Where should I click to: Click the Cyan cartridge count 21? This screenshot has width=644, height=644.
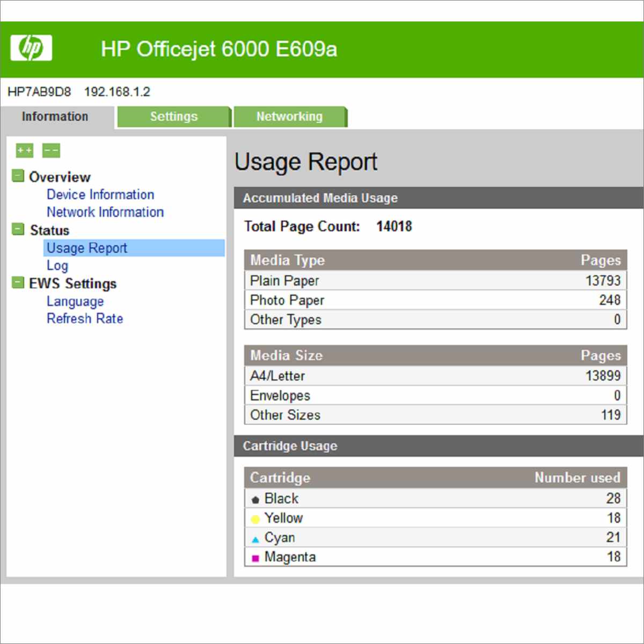(x=613, y=537)
